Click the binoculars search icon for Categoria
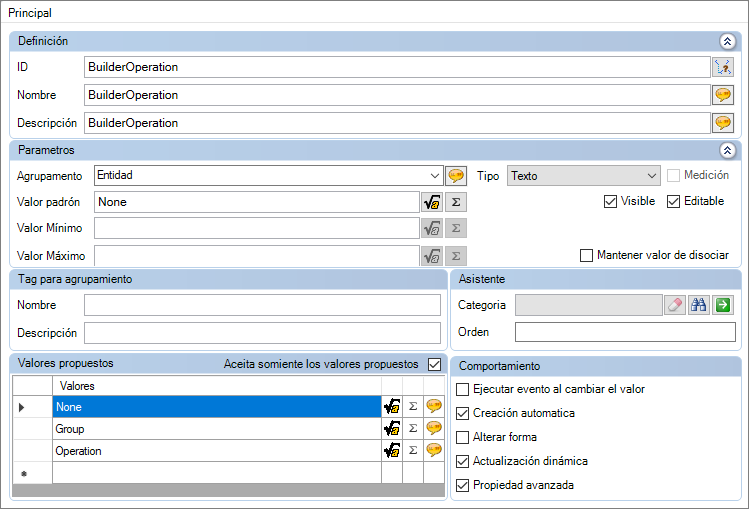 (699, 305)
